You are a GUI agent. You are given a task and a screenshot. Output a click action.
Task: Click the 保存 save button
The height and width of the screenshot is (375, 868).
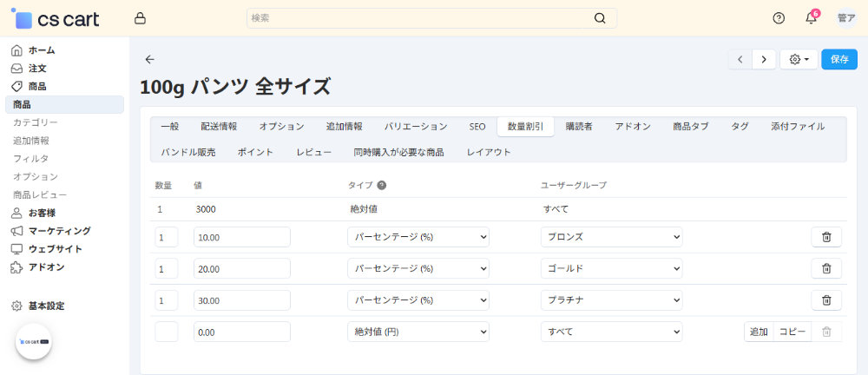(838, 59)
